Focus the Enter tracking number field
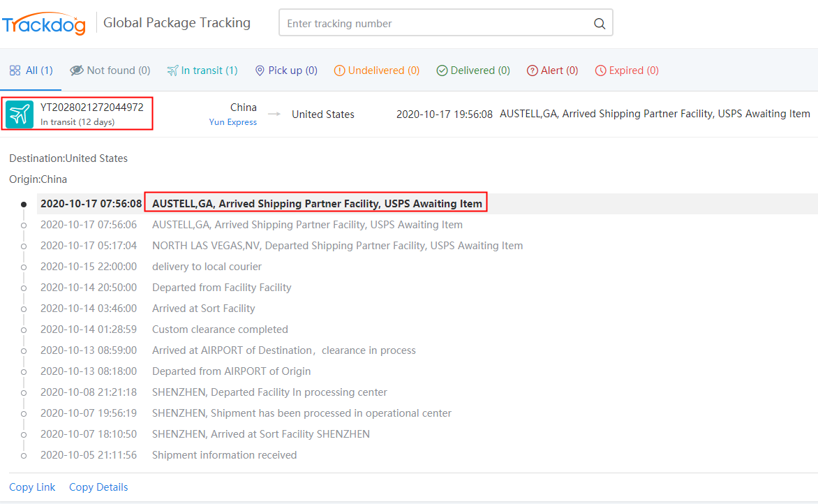Image resolution: width=818 pixels, height=504 pixels. pyautogui.click(x=436, y=23)
